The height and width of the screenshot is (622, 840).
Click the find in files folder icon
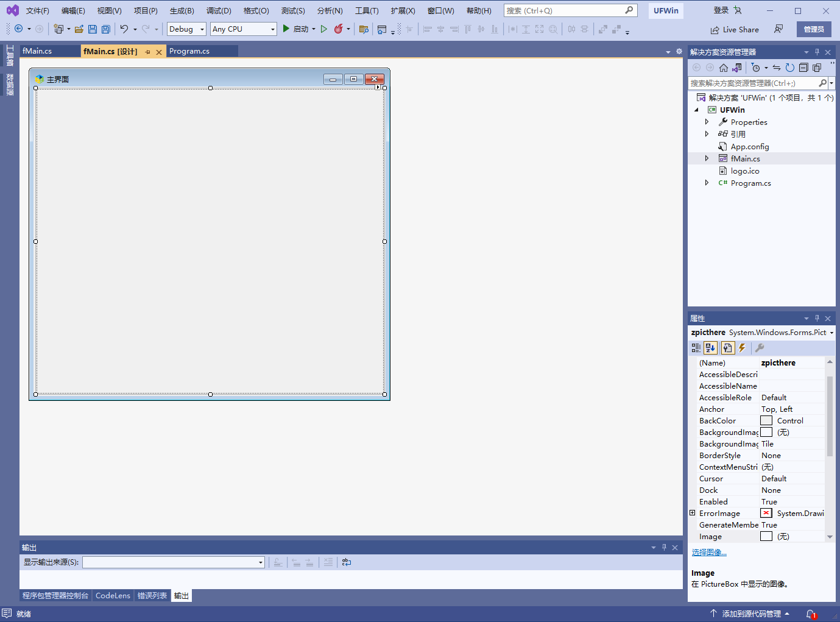[x=364, y=29]
